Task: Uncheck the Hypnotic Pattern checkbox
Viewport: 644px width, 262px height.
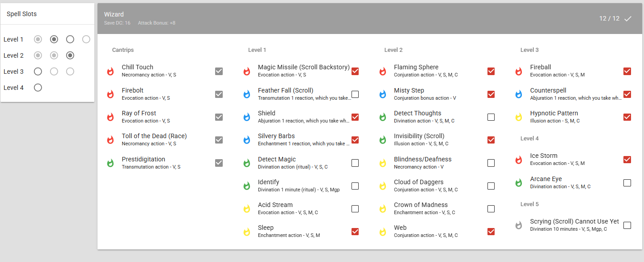Action: coord(627,117)
